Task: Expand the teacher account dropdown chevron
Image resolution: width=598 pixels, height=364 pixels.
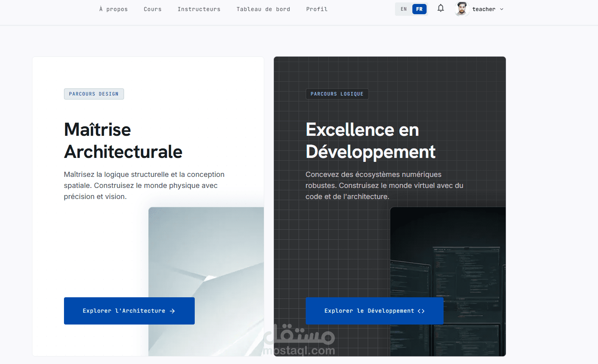Action: coord(502,9)
